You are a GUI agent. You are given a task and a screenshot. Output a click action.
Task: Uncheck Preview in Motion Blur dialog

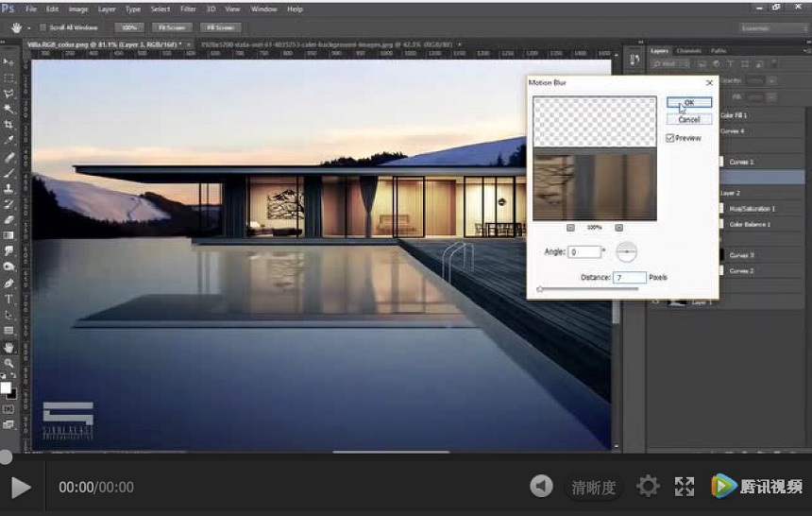(670, 138)
